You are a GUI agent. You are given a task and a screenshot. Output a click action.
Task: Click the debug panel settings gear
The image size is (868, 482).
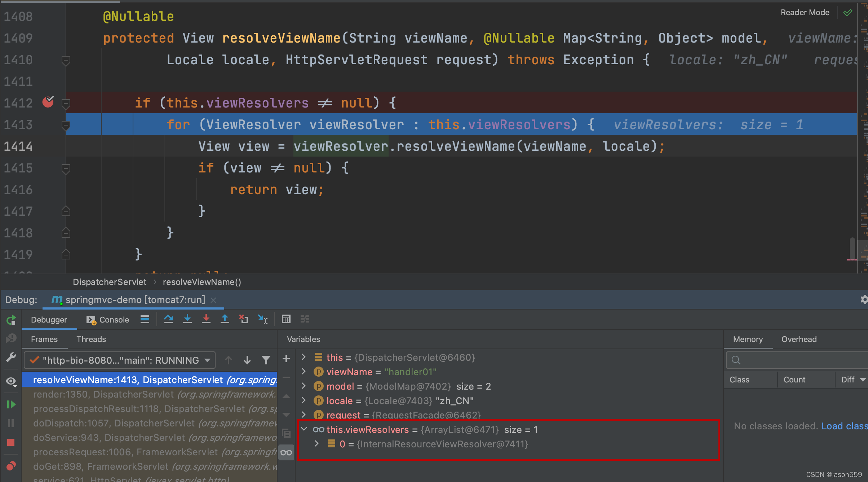pos(863,300)
